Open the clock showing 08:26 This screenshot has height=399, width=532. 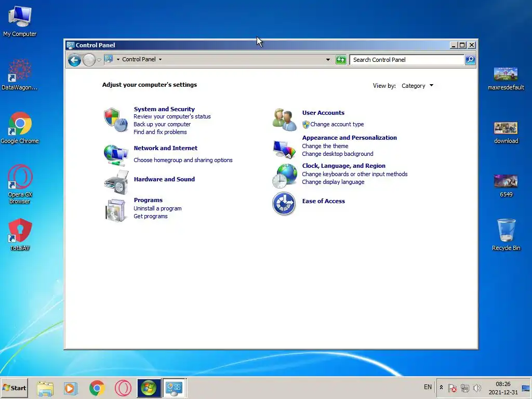503,388
